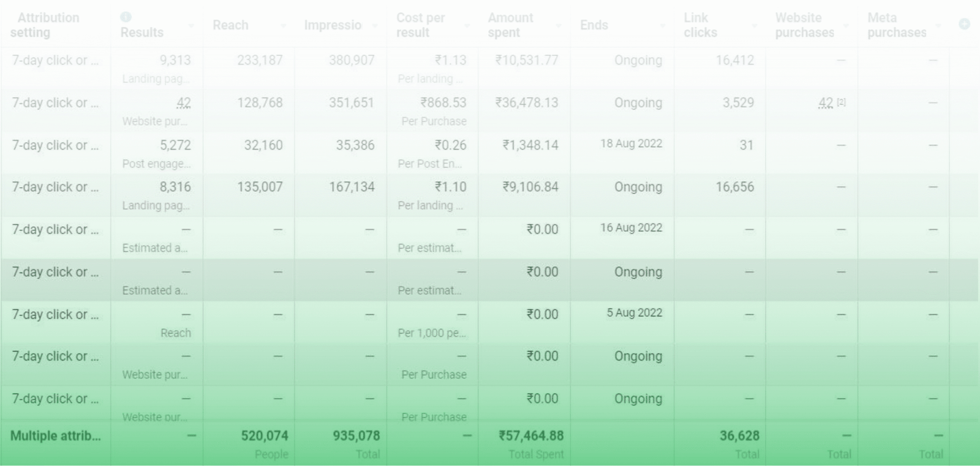Click the ₹1.10 cost per result

coord(450,187)
